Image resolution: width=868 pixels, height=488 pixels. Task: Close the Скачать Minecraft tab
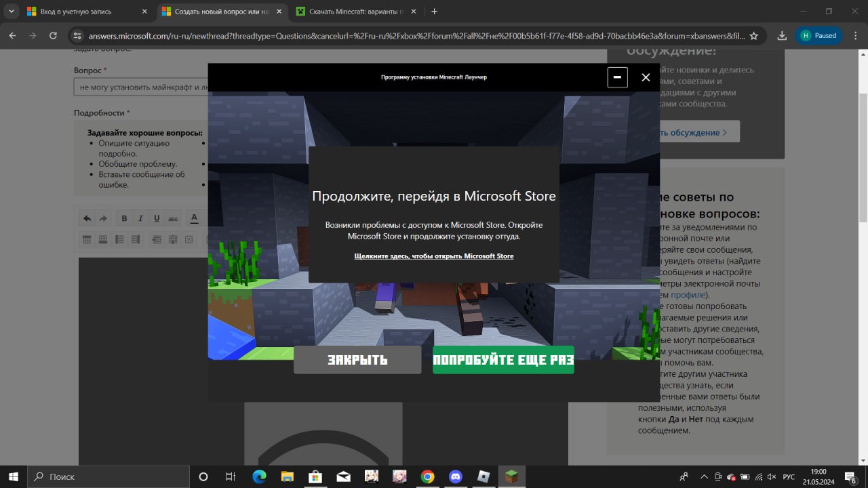point(414,12)
